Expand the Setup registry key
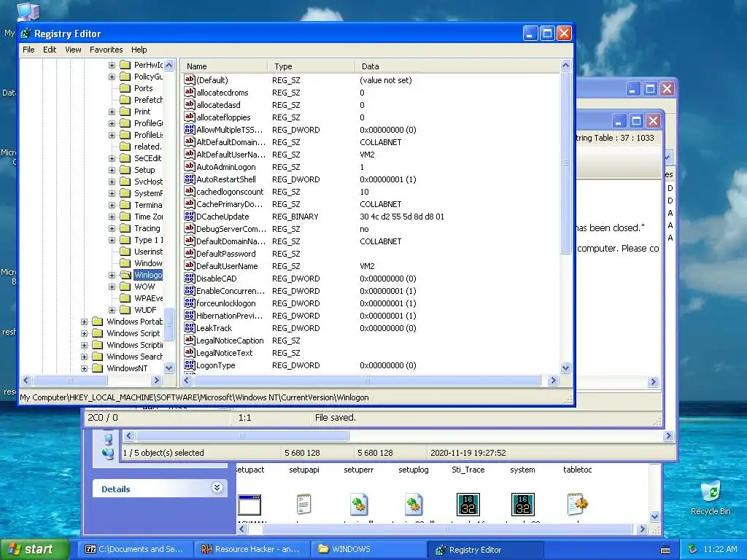 click(x=112, y=170)
